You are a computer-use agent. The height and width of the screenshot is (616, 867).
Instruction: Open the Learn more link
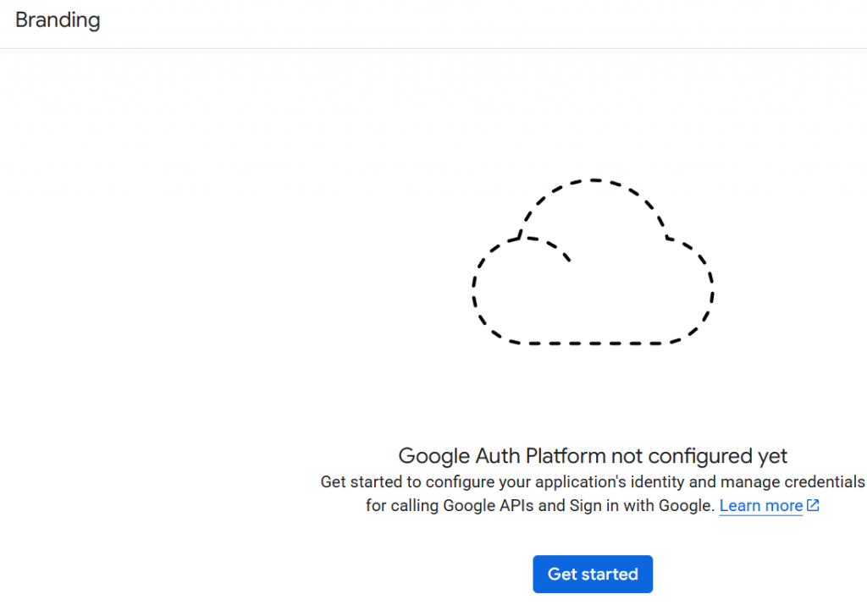point(760,506)
